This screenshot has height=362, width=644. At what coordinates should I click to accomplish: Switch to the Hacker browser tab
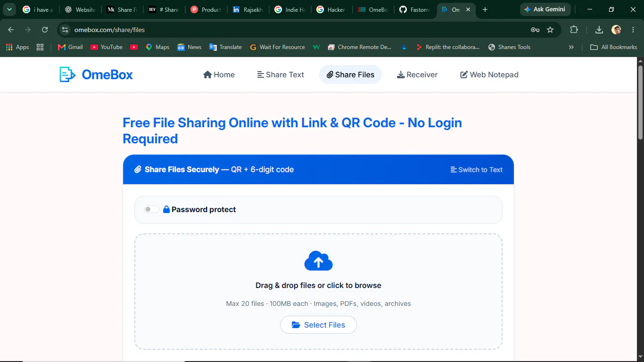point(331,9)
